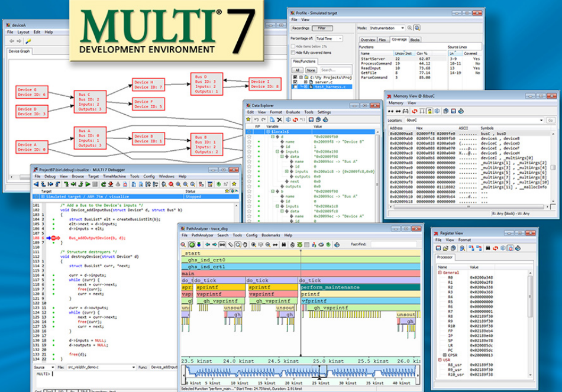Click the save disk icon in Register View toolbar

click(x=438, y=248)
